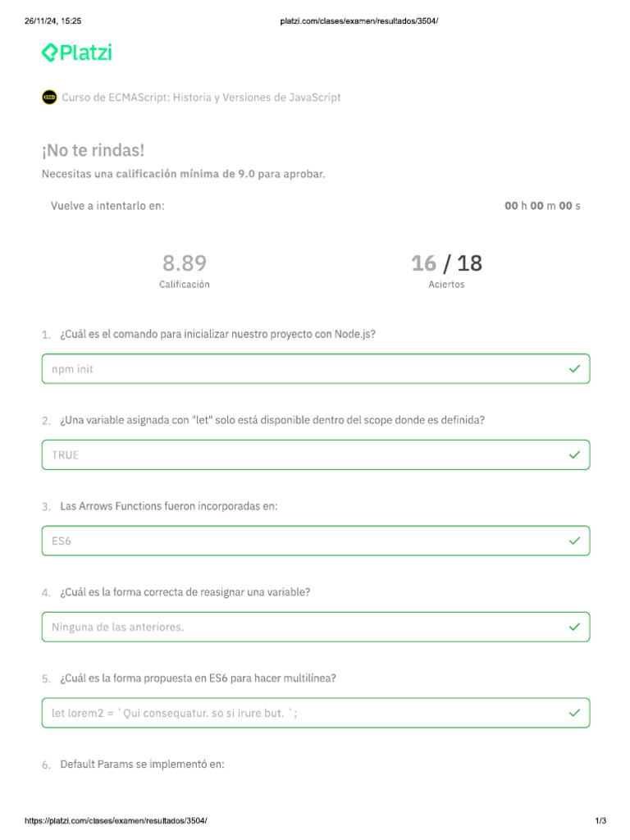Screen dimensions: 630x840
Task: Click checkmark beside Ninguna de las anteriores
Action: tap(574, 627)
